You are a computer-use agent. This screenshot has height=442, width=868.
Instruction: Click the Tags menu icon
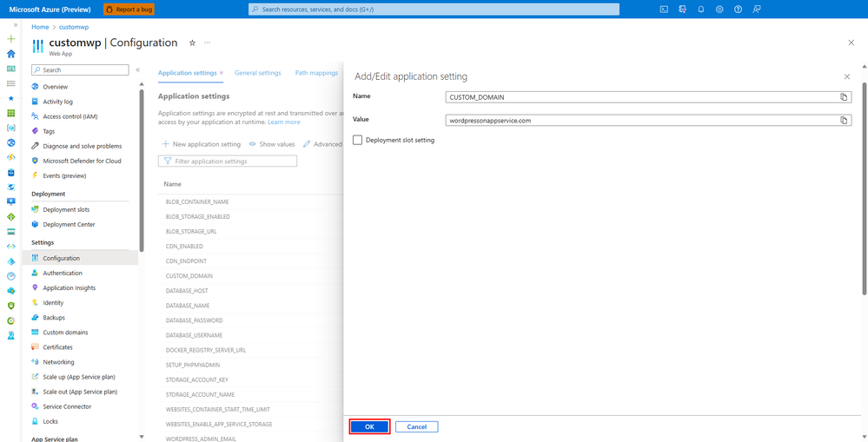point(36,131)
